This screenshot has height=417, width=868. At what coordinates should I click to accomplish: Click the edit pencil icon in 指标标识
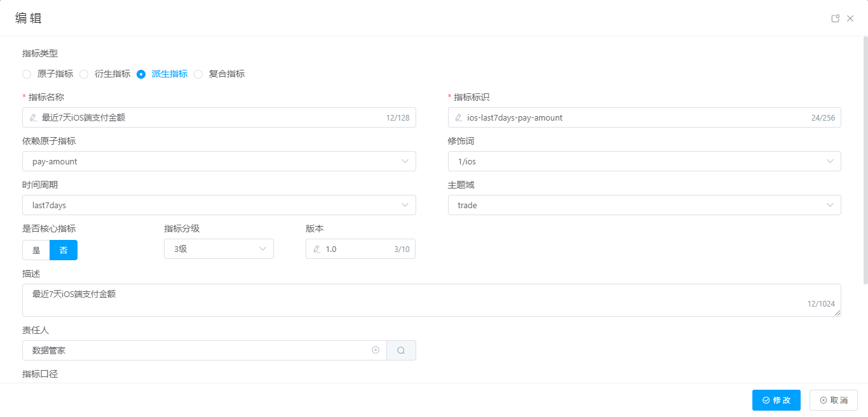click(458, 117)
